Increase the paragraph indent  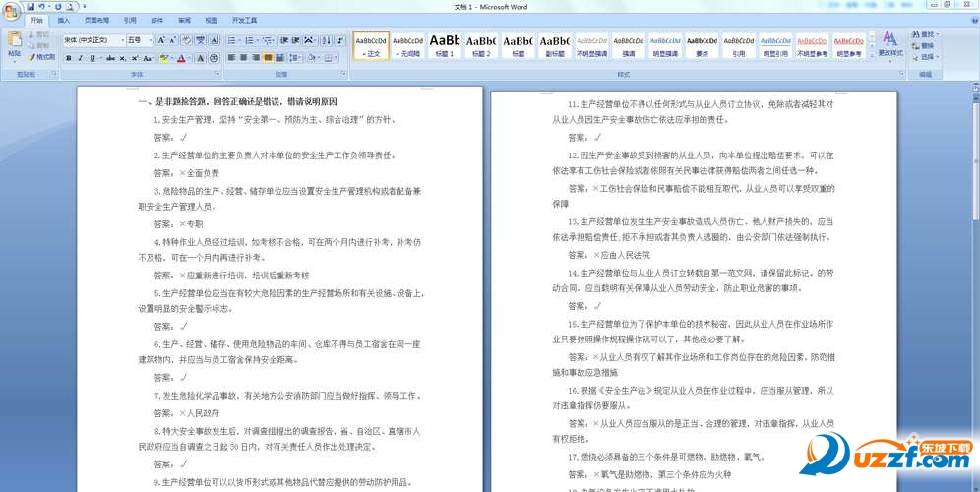click(295, 40)
